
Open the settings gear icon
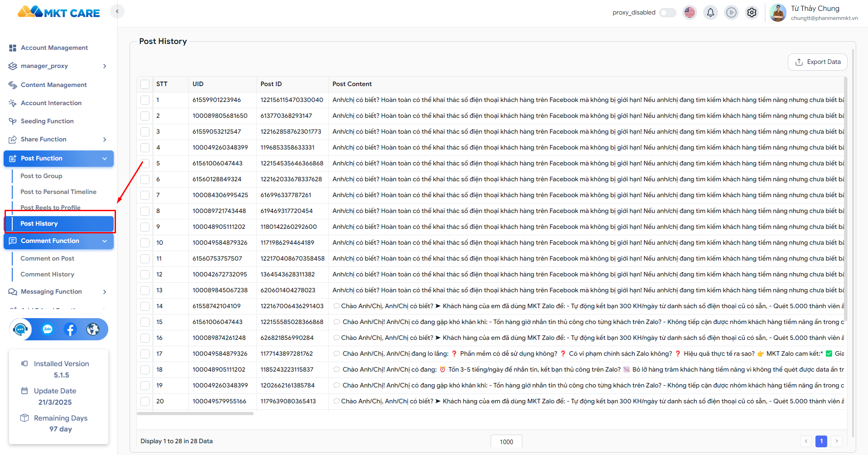click(x=752, y=12)
